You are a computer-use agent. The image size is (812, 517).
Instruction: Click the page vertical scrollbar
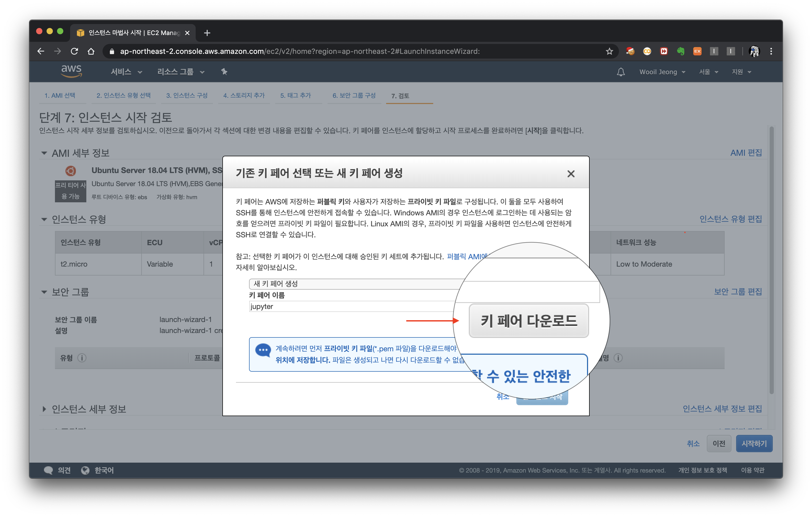771,260
